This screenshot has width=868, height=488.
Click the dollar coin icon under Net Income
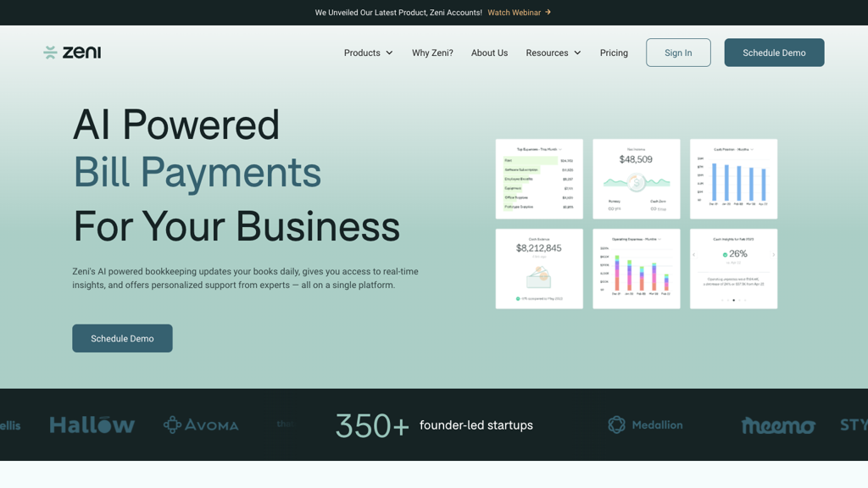coord(637,182)
